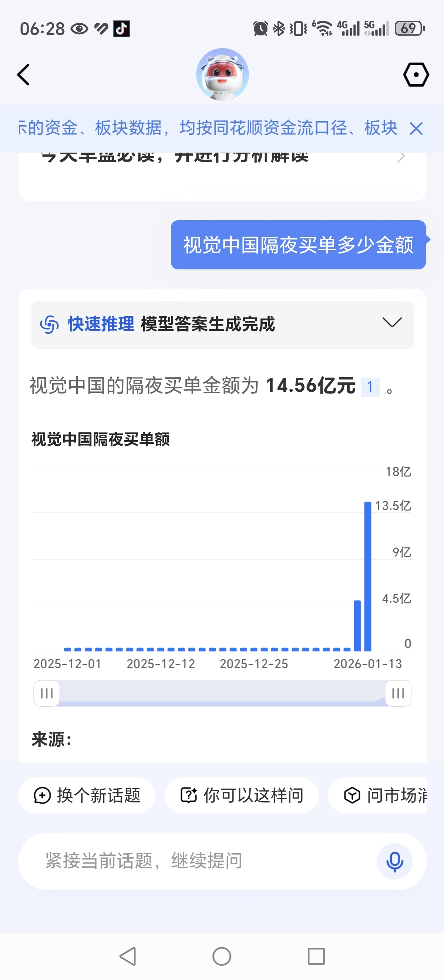
Task: Tap Android home circle button
Action: click(222, 956)
